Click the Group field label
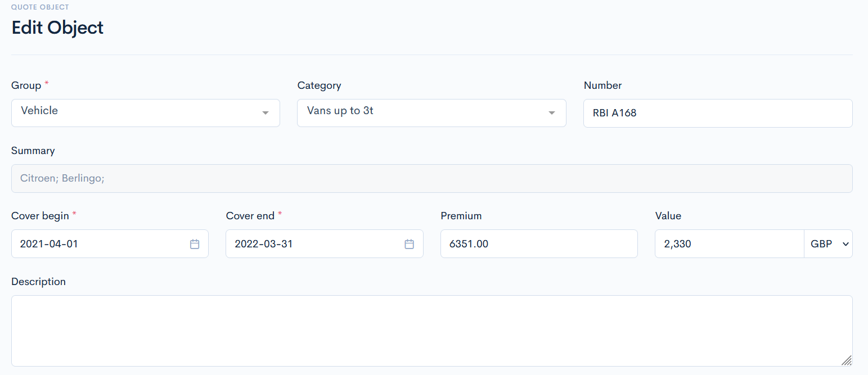868x375 pixels. (x=26, y=85)
